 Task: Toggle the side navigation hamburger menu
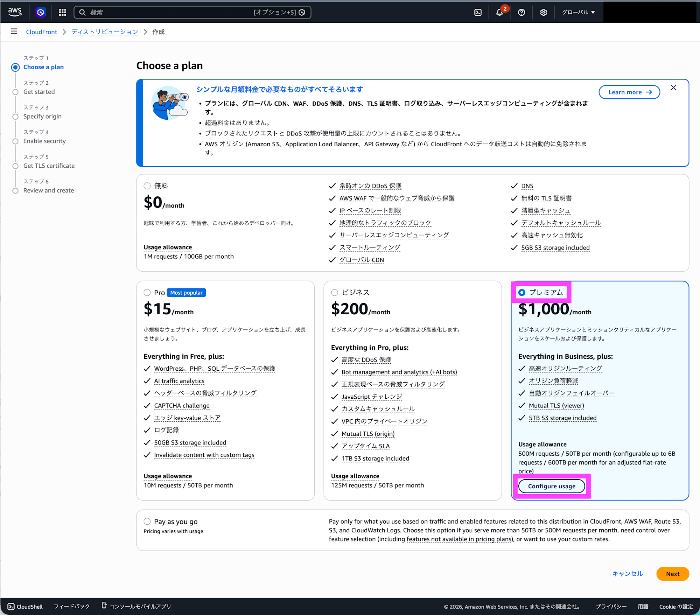(x=14, y=32)
